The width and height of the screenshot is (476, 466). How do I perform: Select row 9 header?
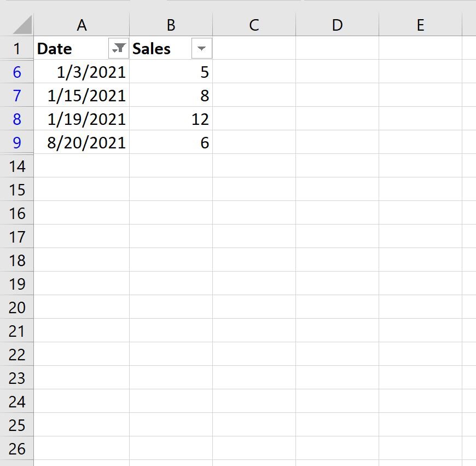pos(17,142)
